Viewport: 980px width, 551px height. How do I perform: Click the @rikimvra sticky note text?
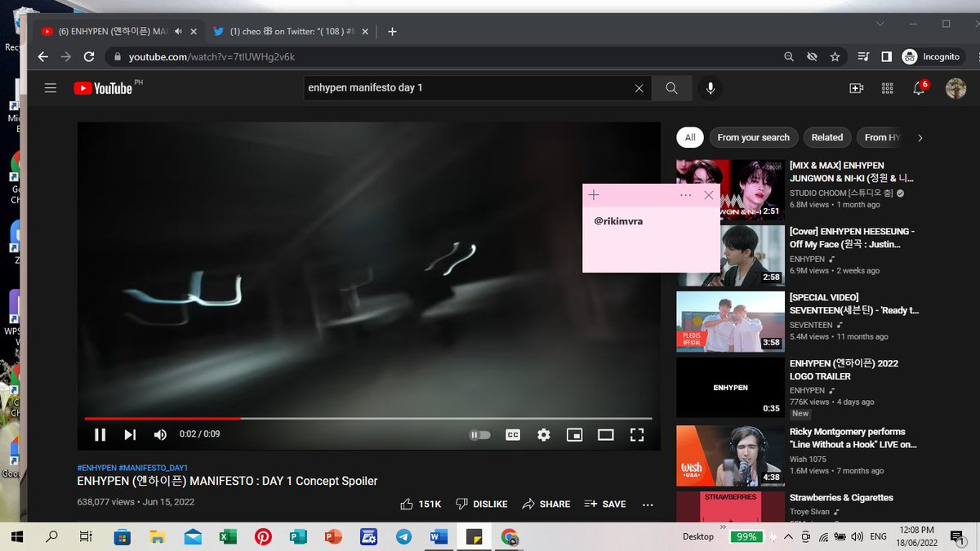pos(618,221)
